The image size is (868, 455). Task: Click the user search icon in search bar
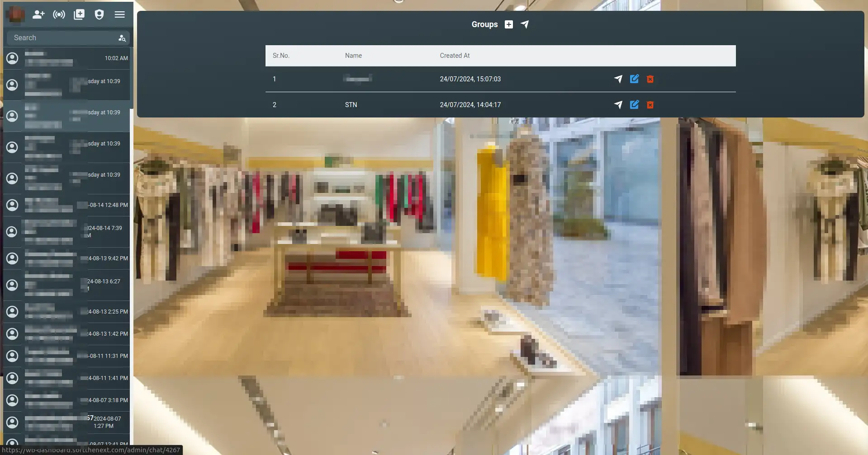[122, 38]
